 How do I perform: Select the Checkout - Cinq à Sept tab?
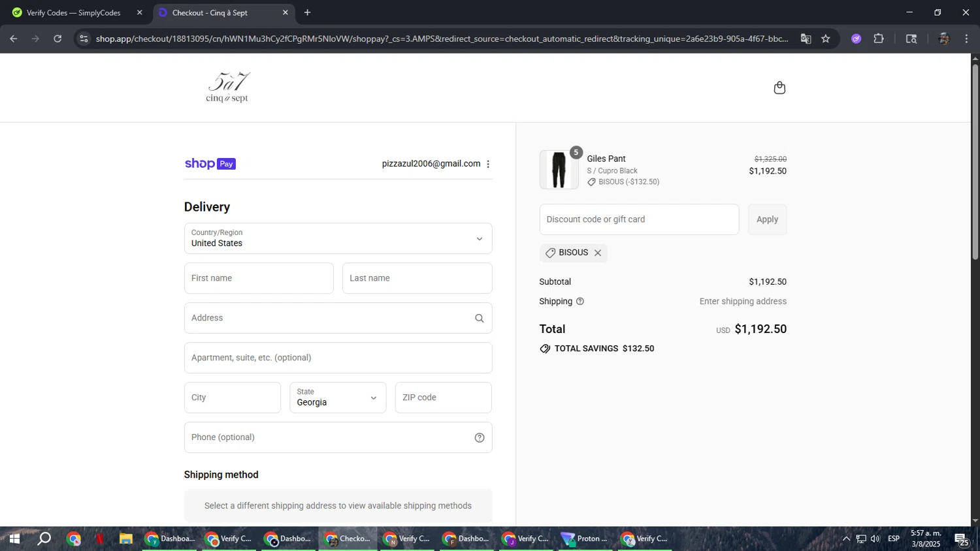click(x=223, y=12)
